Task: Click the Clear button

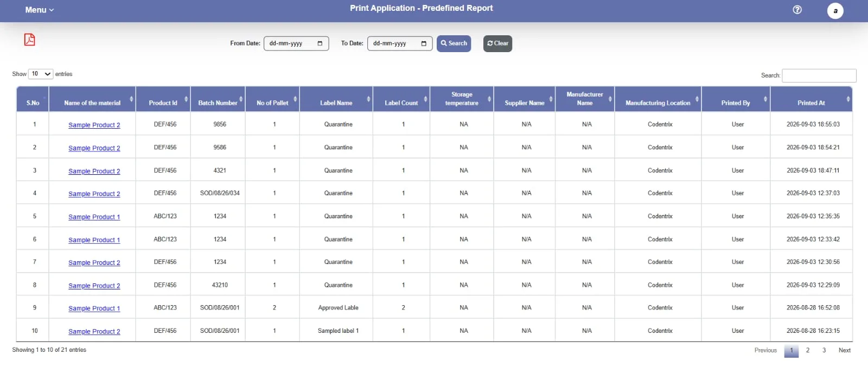Action: click(x=497, y=43)
